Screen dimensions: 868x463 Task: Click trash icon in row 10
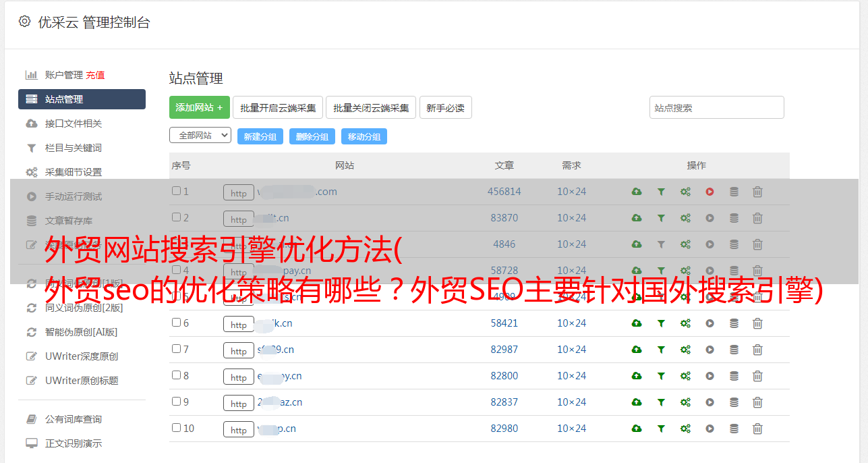tap(757, 429)
